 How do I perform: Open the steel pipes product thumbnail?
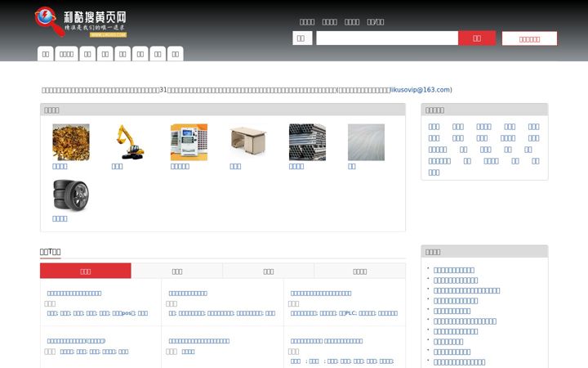[307, 142]
